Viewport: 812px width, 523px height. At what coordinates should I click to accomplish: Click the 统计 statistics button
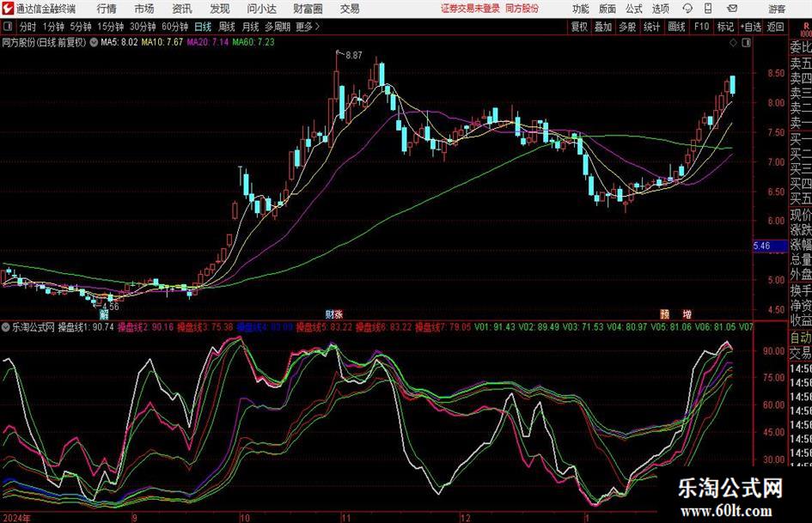tap(651, 27)
